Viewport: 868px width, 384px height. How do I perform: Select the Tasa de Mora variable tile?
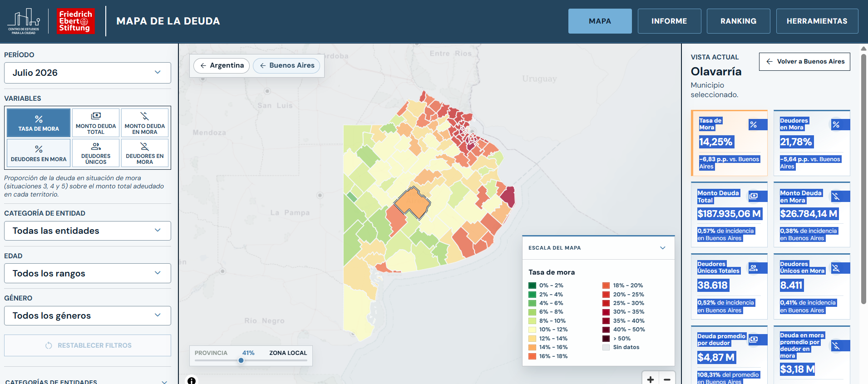(39, 123)
